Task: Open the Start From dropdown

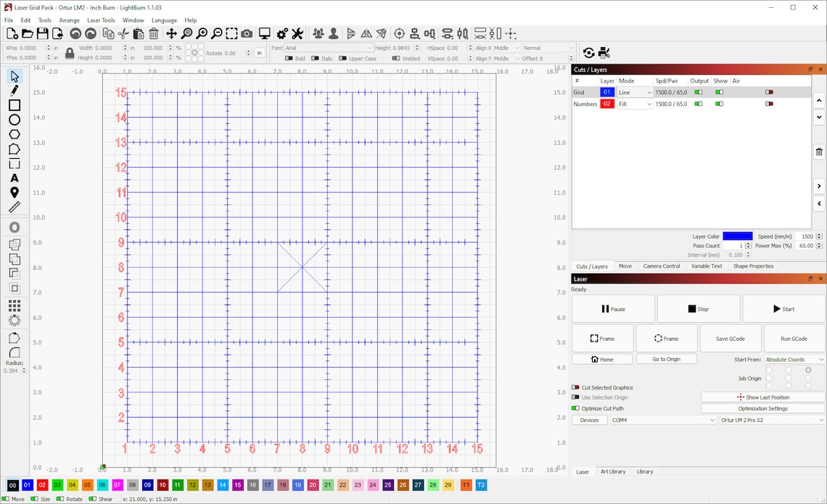Action: (x=794, y=359)
